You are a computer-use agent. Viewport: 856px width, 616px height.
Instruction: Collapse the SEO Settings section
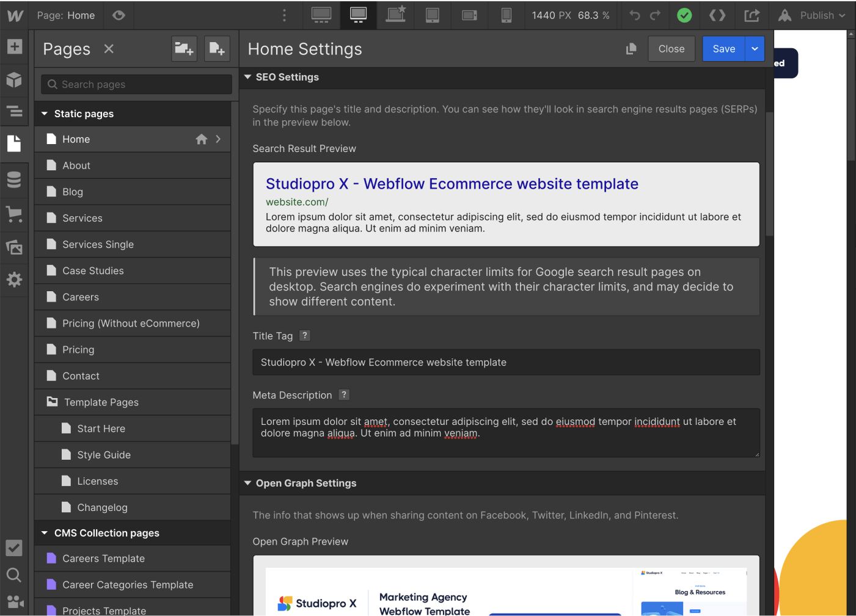coord(247,77)
